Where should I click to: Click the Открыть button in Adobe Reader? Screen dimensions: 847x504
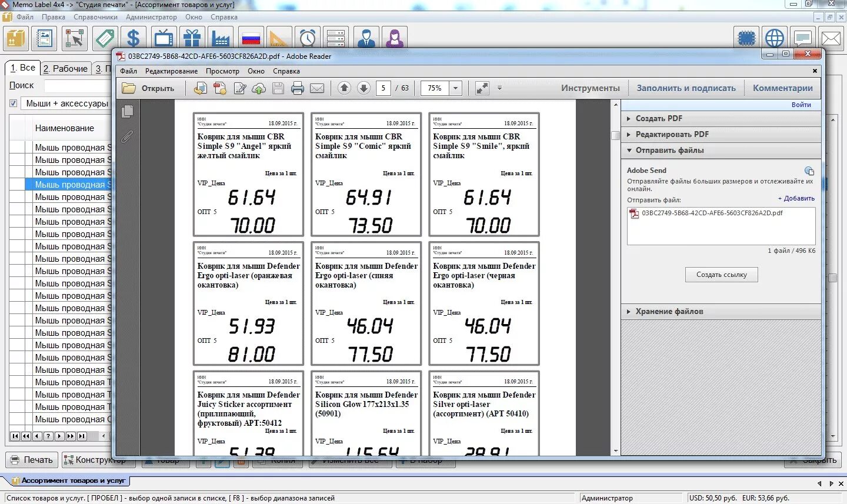coord(149,88)
